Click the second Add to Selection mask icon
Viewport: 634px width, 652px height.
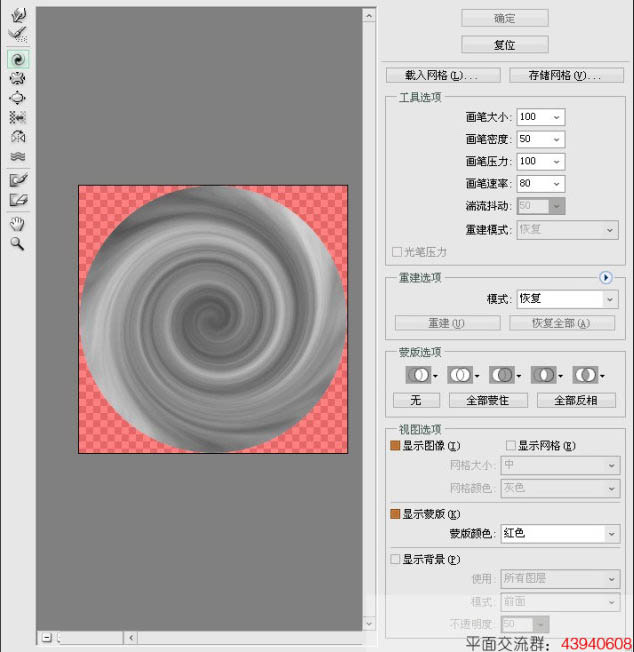[x=460, y=375]
